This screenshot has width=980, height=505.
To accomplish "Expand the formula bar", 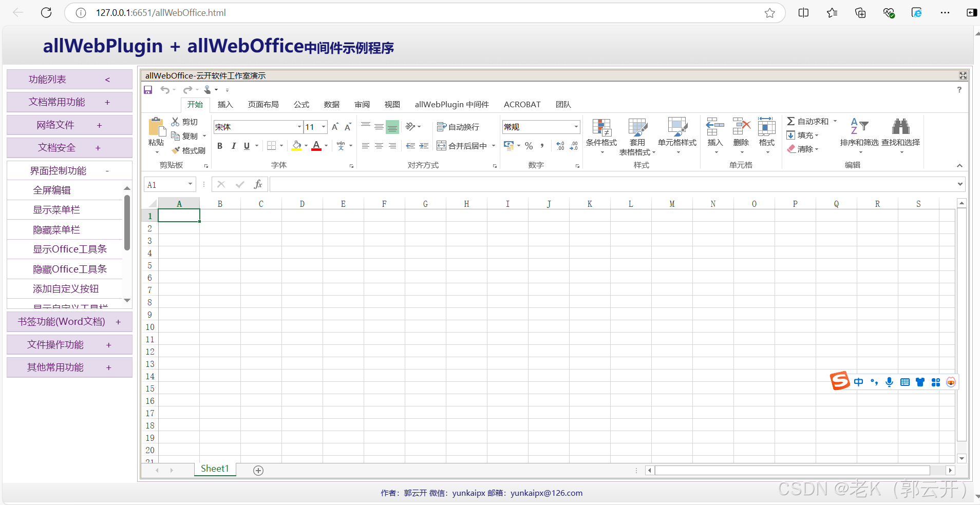I will point(960,184).
